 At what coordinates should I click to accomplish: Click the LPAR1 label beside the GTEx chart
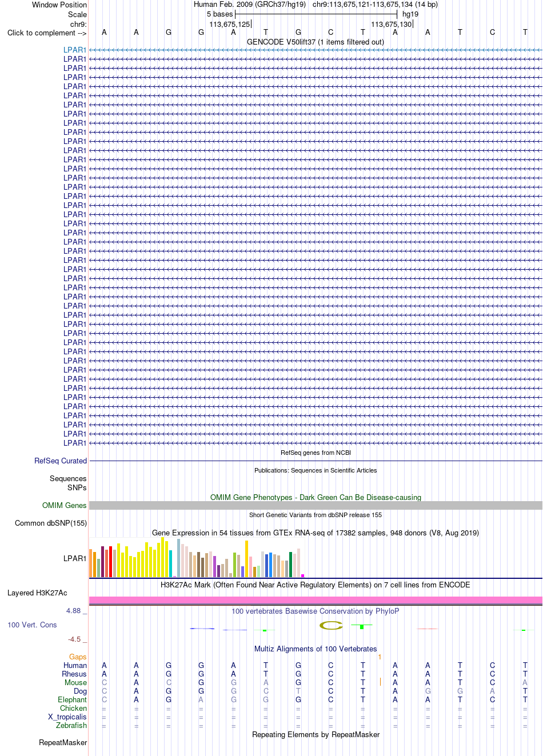point(75,558)
